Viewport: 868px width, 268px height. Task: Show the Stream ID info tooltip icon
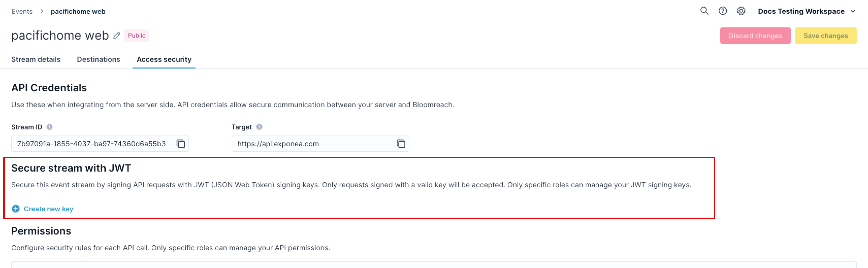50,127
